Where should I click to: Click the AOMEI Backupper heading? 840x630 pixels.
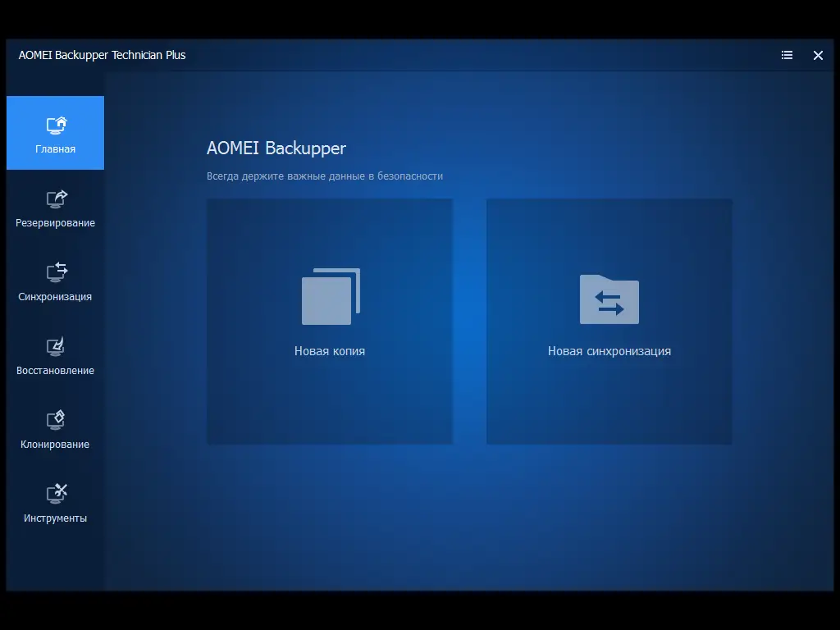pos(276,148)
